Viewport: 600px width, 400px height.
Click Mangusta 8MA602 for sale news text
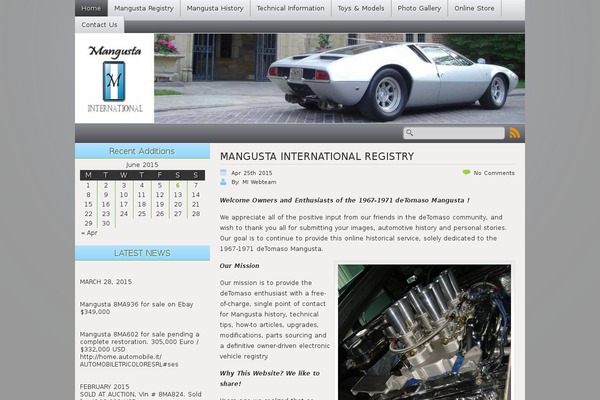(x=139, y=341)
